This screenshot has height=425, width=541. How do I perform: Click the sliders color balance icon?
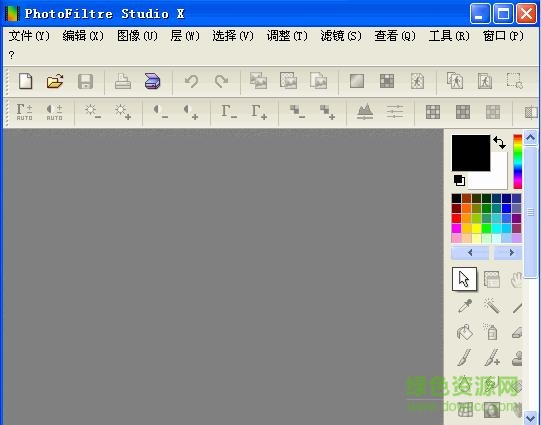395,112
